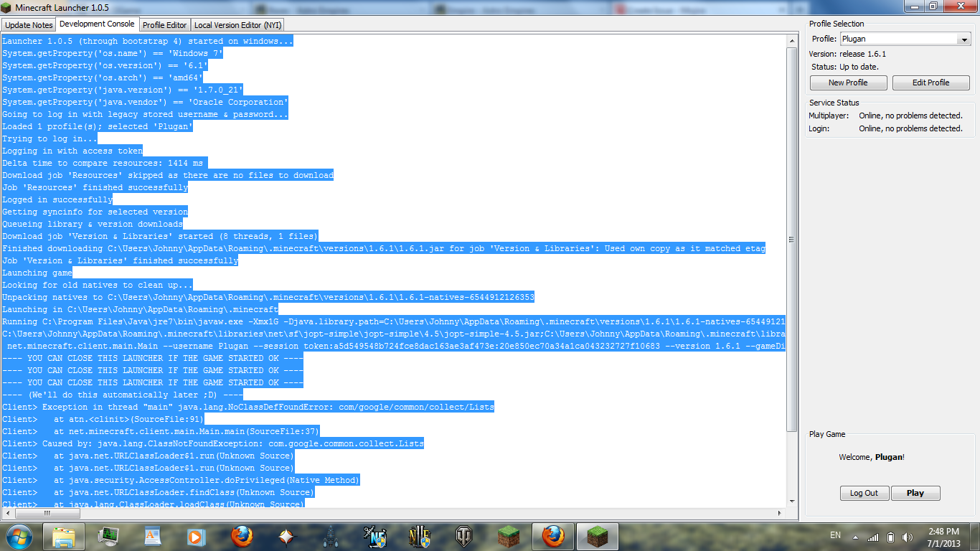
Task: Click the console vertical scrollbar up arrow
Action: click(792, 41)
